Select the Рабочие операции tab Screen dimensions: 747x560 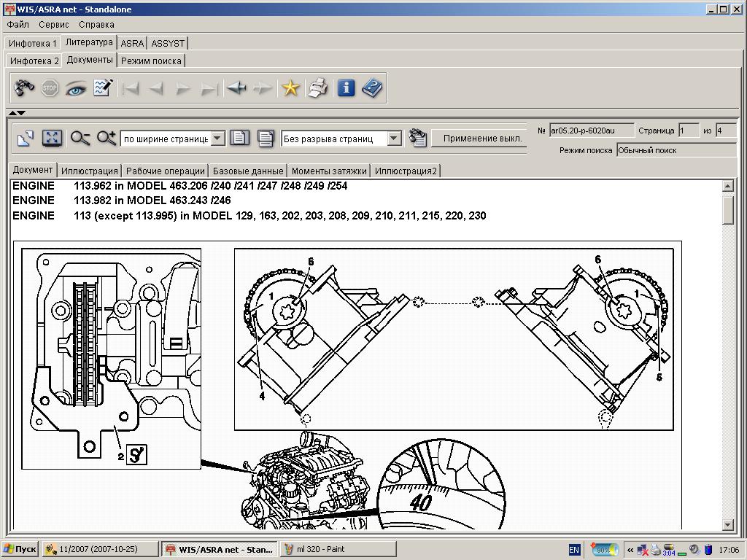(x=165, y=171)
